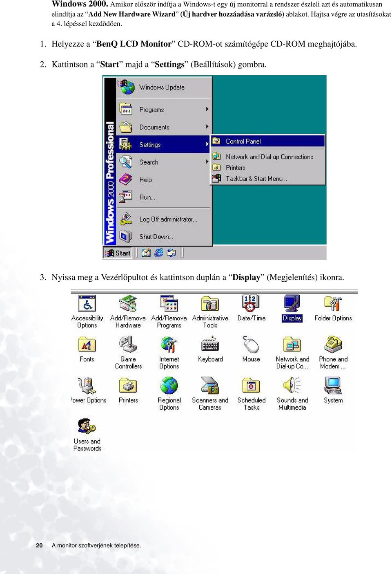392x574 pixels.
Task: Select Search in the Start menu
Action: pyautogui.click(x=164, y=162)
